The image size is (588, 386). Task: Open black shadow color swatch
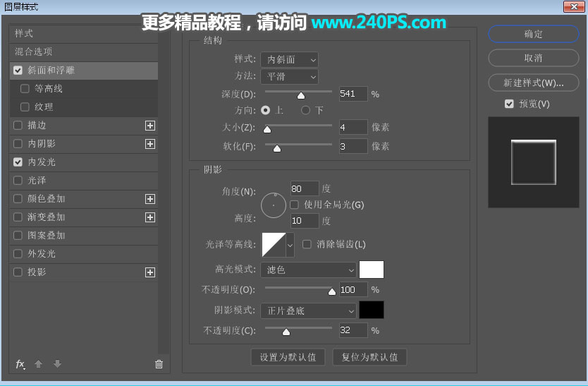tap(372, 310)
